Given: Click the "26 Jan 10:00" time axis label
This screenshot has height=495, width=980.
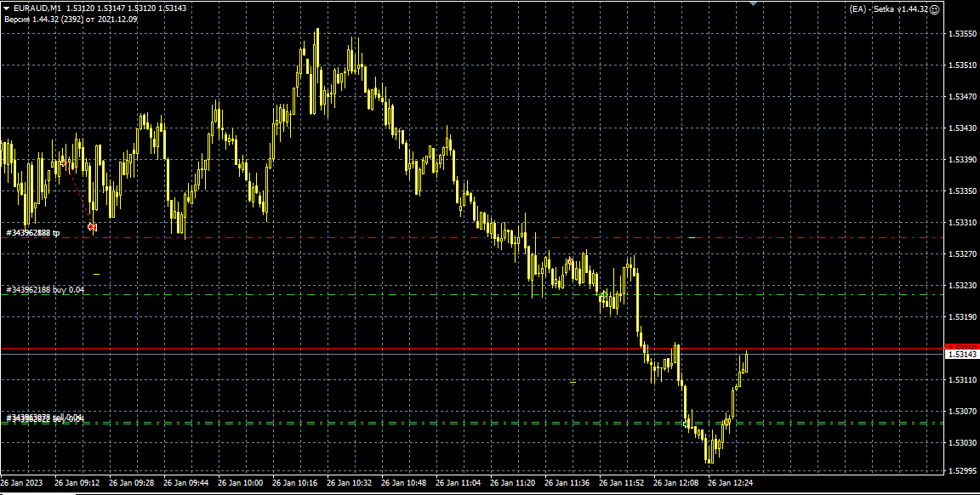Looking at the screenshot, I should click(x=240, y=483).
